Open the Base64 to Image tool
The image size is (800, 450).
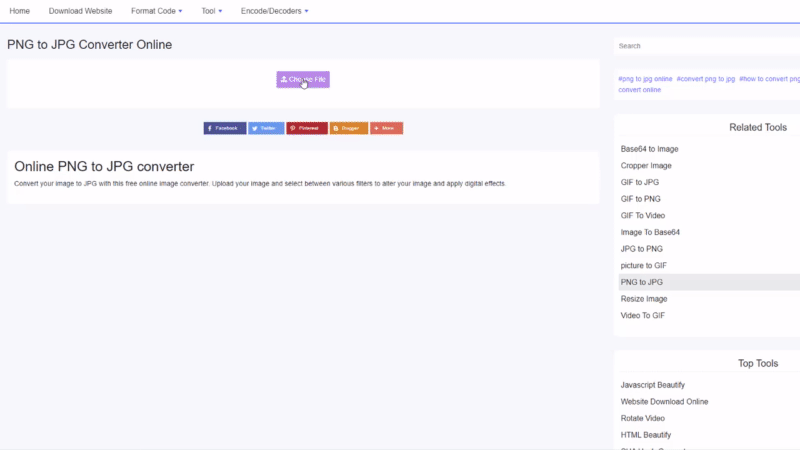tap(649, 149)
